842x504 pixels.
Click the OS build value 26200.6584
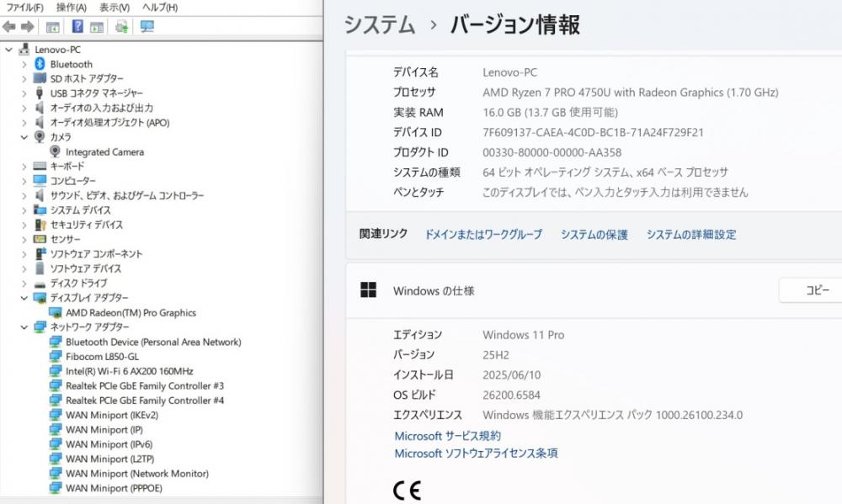(x=511, y=395)
